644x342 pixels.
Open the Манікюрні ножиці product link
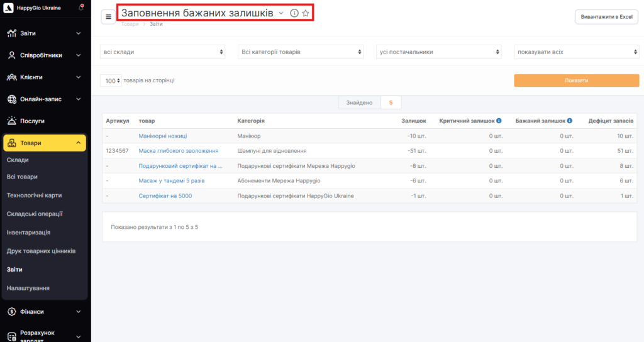163,136
